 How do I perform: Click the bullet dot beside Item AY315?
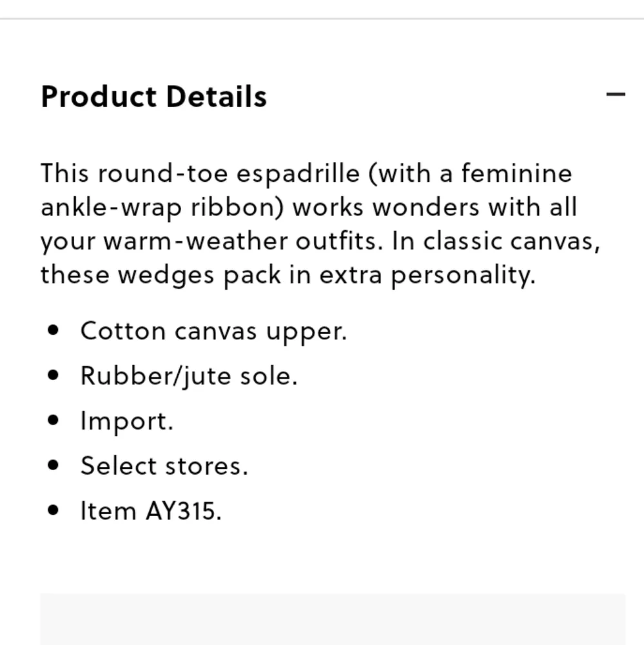click(x=53, y=510)
